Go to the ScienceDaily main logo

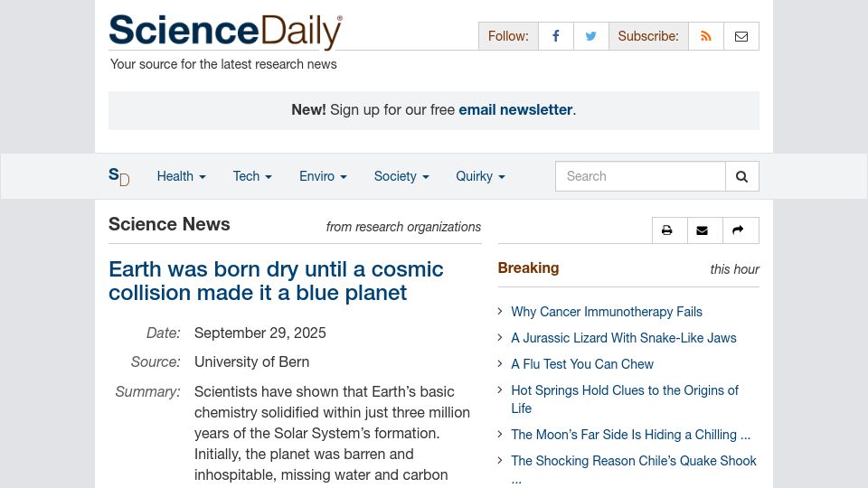pyautogui.click(x=225, y=32)
